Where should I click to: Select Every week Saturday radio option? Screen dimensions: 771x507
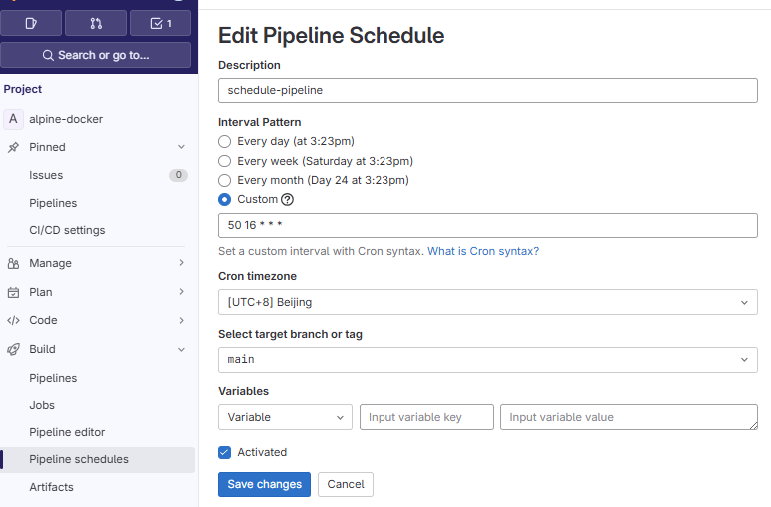click(x=224, y=161)
